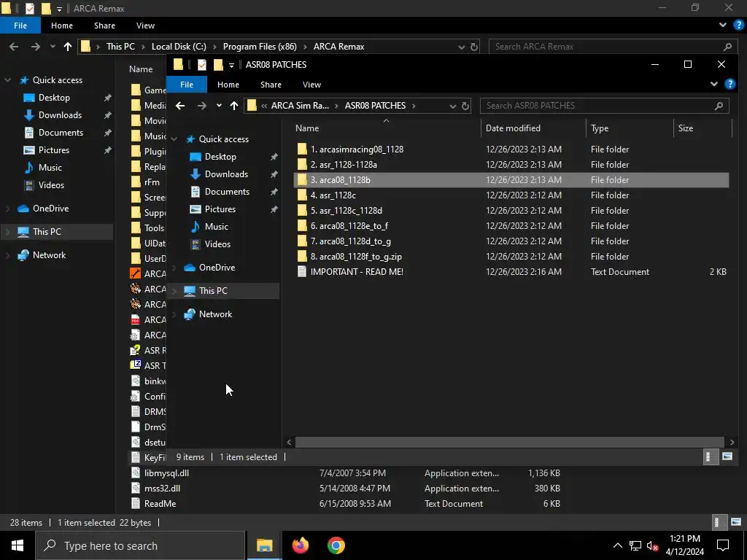Viewport: 747px width, 560px height.
Task: Expand This PC in ASR08 PATCHES sidebar
Action: 174,291
